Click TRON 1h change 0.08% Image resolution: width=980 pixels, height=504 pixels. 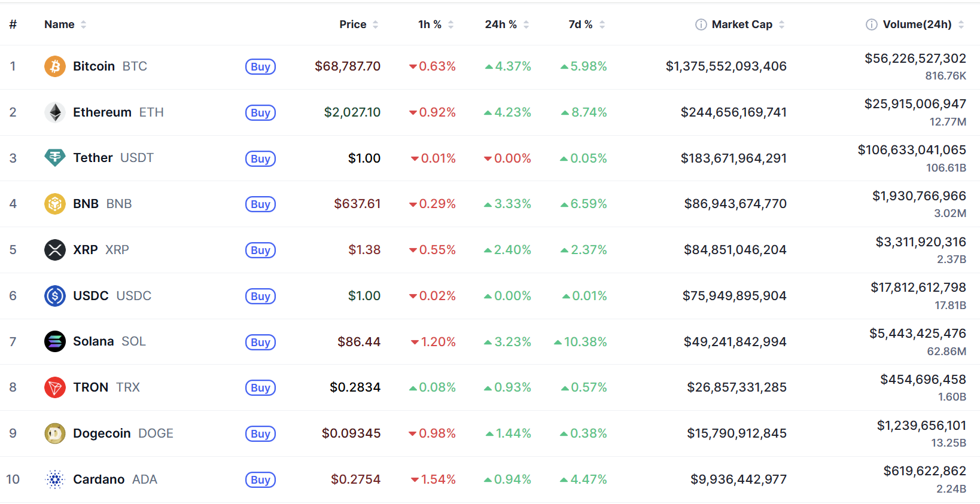pyautogui.click(x=432, y=387)
